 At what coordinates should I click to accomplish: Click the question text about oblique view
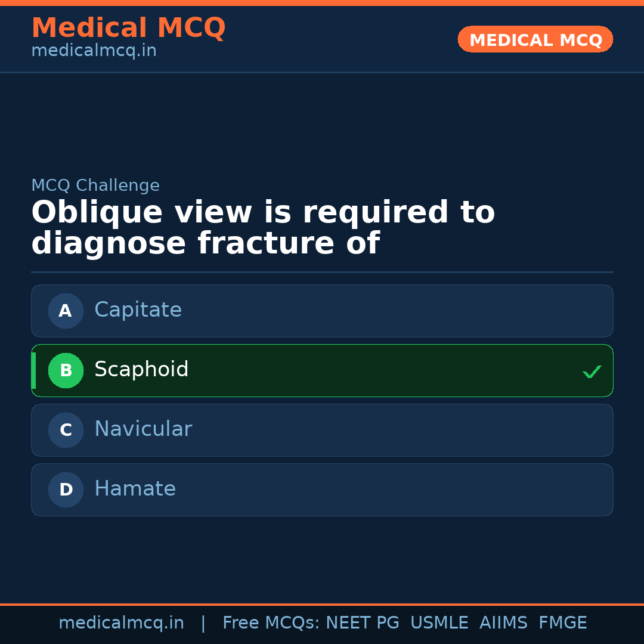tap(262, 227)
